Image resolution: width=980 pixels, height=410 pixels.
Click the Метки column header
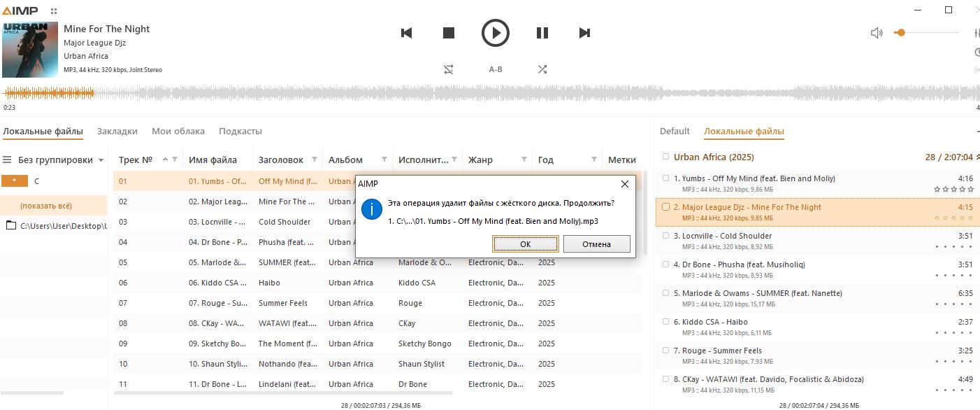coord(622,160)
